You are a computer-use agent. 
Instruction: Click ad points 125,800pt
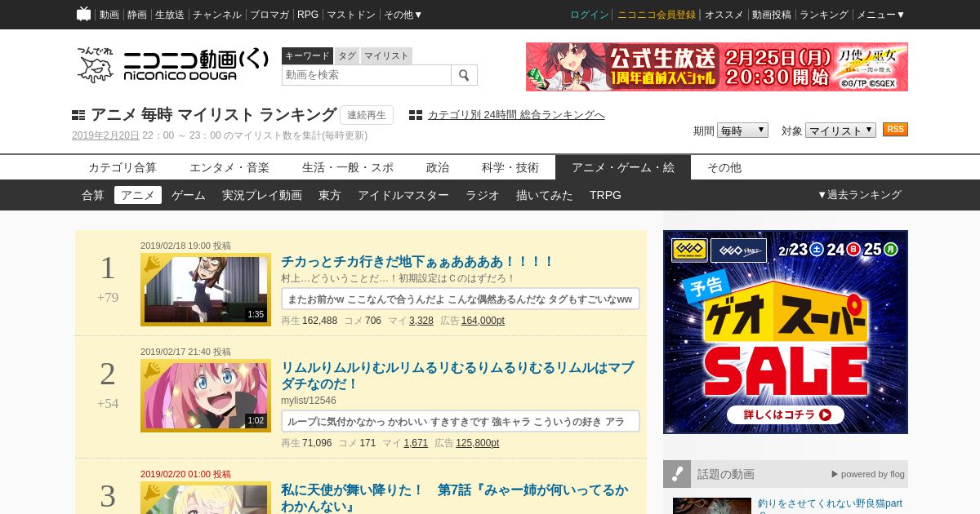point(478,443)
